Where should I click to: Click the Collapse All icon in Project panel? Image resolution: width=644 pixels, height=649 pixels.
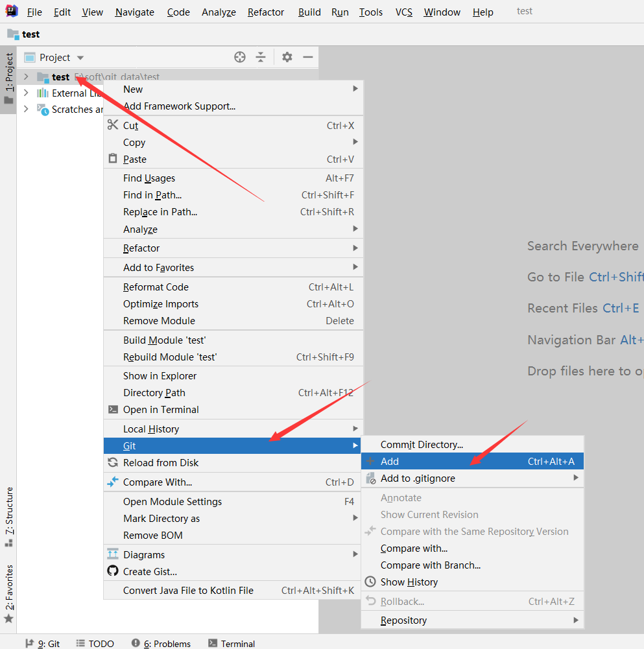261,57
